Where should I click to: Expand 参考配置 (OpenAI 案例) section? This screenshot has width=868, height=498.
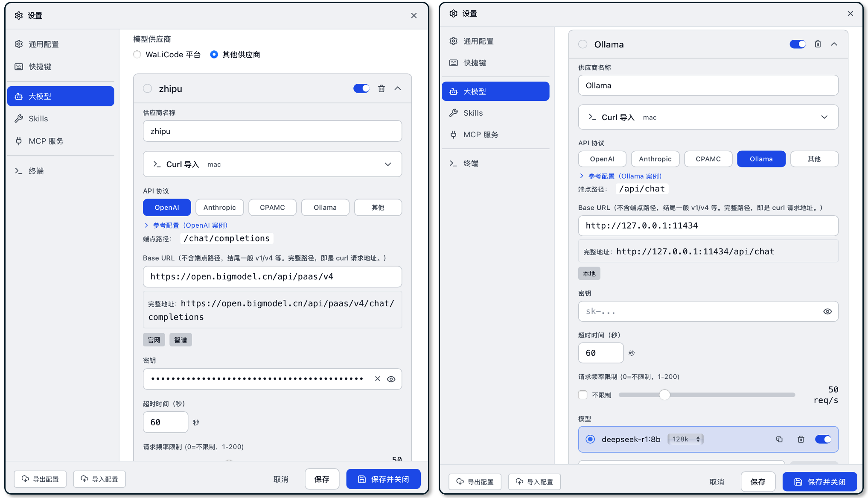click(186, 225)
